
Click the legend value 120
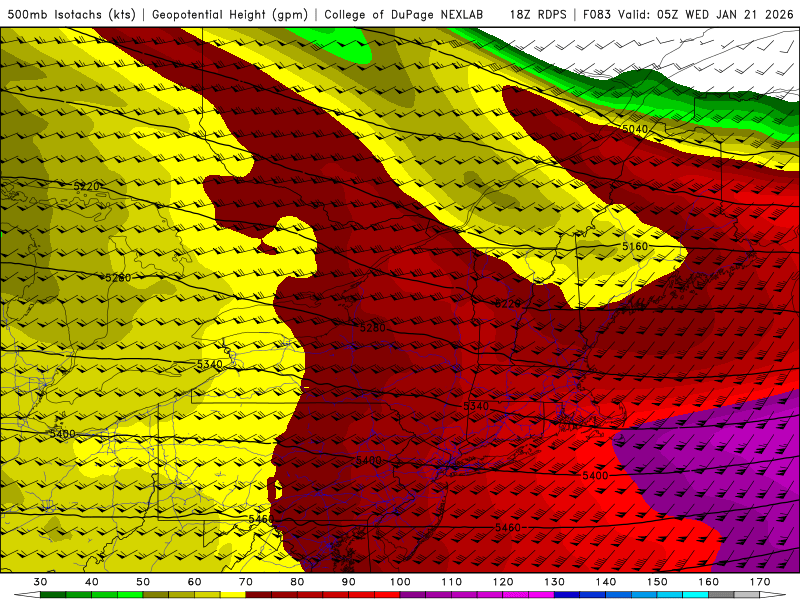coord(503,582)
